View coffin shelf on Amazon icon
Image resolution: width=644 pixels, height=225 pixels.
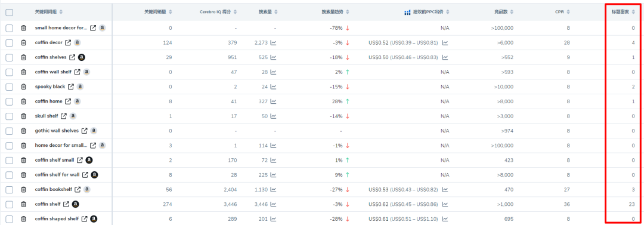76,204
